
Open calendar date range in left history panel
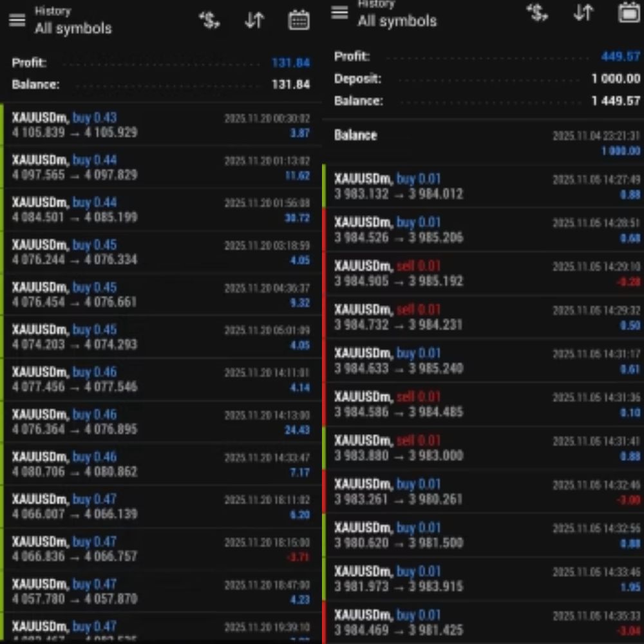tap(298, 21)
